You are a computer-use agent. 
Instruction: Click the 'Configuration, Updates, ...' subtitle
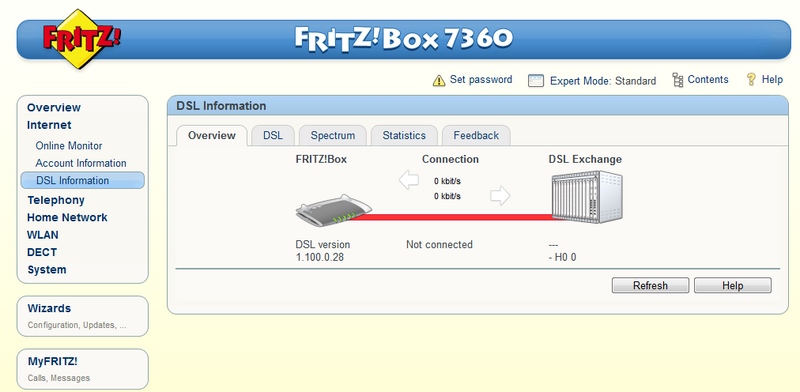click(77, 325)
